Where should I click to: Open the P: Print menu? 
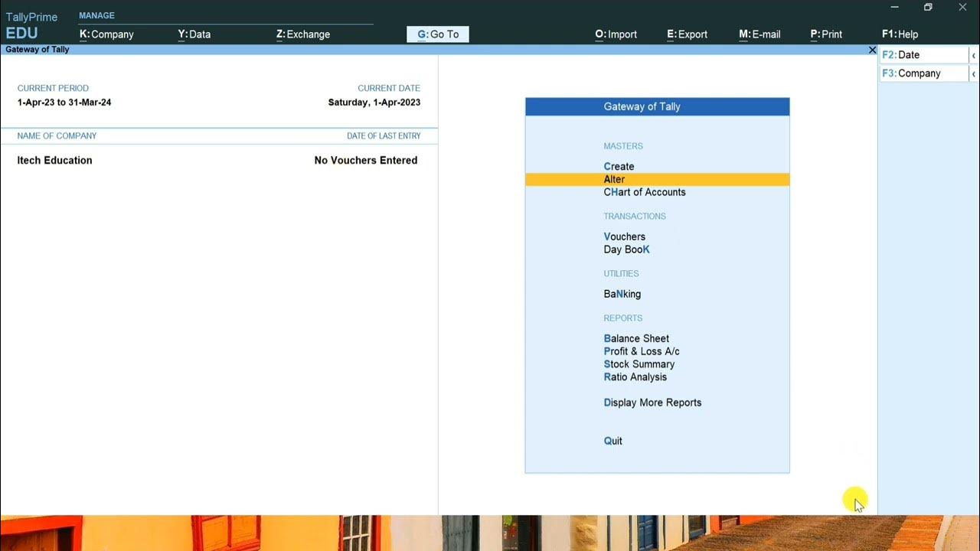(826, 34)
